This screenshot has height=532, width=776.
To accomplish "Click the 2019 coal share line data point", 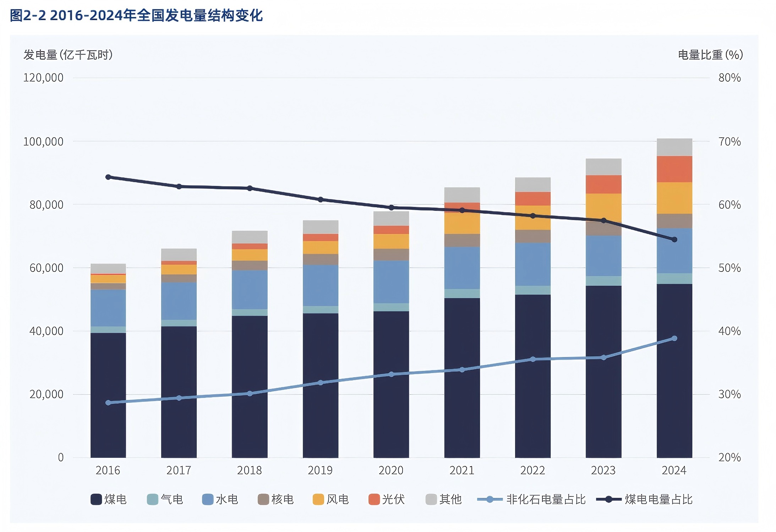I will [321, 199].
